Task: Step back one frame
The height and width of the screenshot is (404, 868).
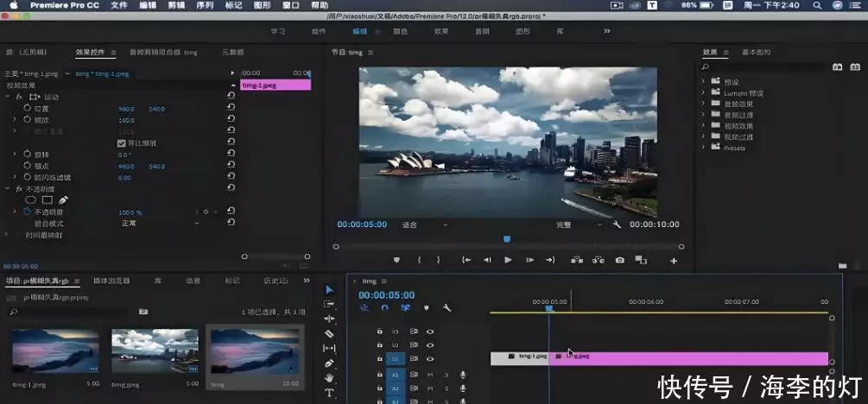Action: [487, 260]
